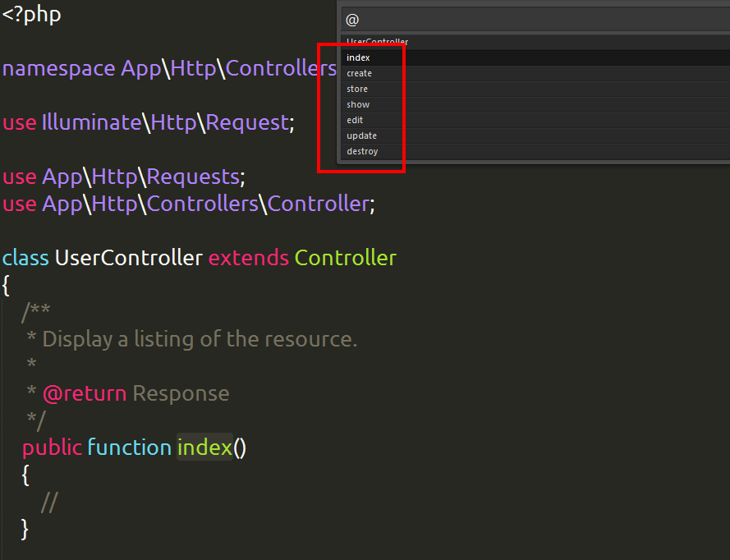Image resolution: width=730 pixels, height=560 pixels.
Task: Select UserController in the symbol list
Action: (377, 42)
